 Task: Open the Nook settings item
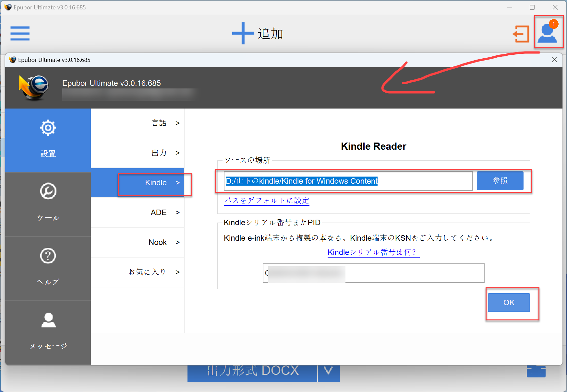click(138, 242)
